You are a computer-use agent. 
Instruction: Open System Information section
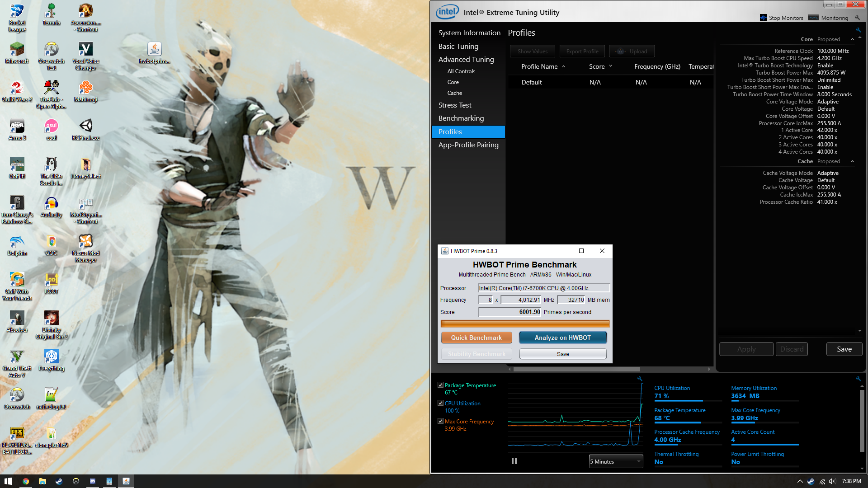(x=469, y=33)
